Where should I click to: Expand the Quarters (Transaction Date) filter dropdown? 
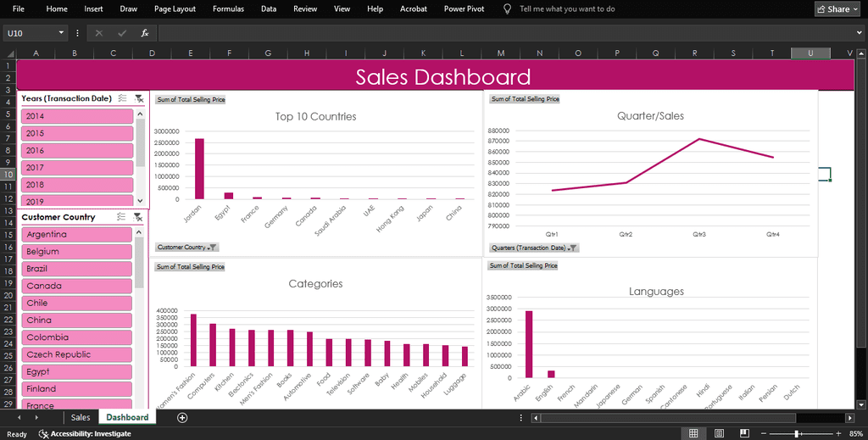click(x=573, y=248)
